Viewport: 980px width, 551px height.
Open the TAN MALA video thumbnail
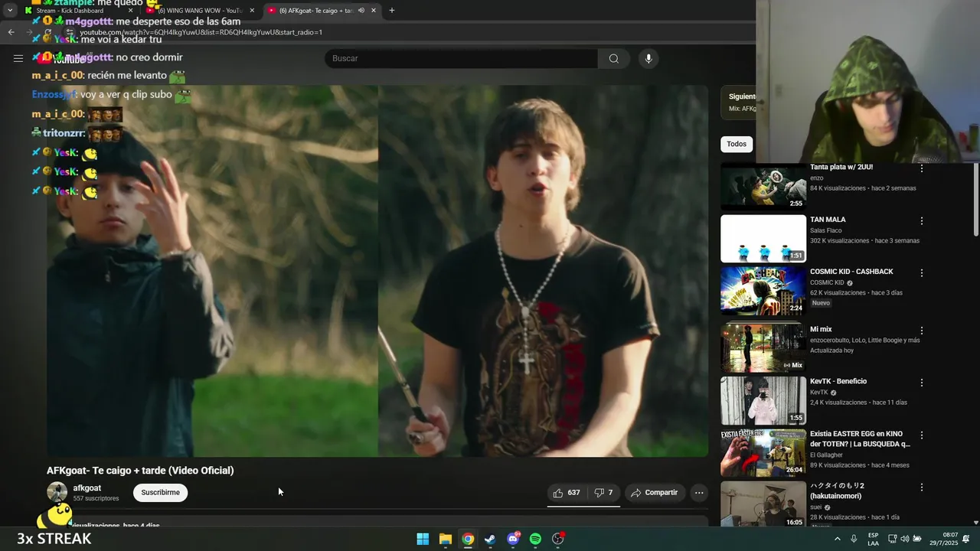click(763, 239)
